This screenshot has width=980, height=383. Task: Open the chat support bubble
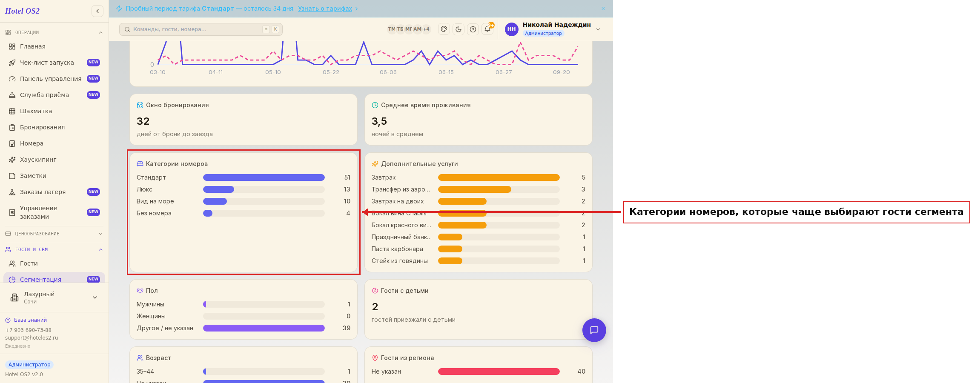(594, 330)
